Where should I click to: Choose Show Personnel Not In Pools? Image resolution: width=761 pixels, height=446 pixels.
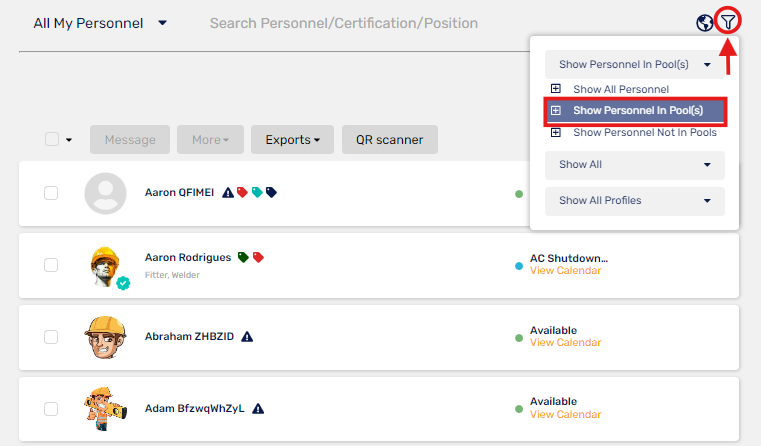(634, 132)
